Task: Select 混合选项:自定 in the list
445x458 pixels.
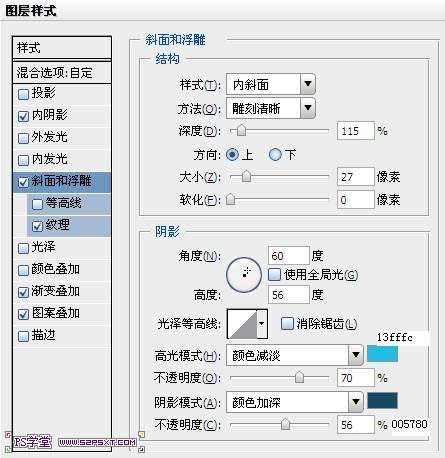Action: click(62, 72)
